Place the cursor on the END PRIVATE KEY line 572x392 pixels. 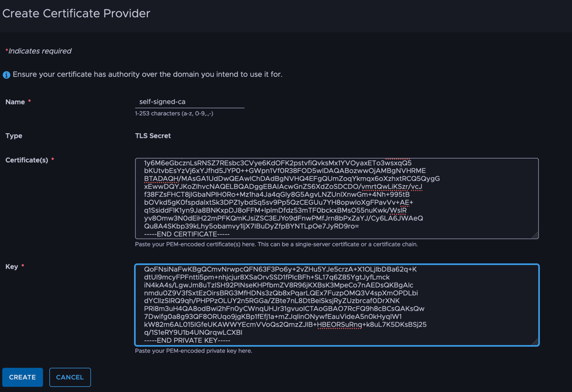[x=187, y=341]
